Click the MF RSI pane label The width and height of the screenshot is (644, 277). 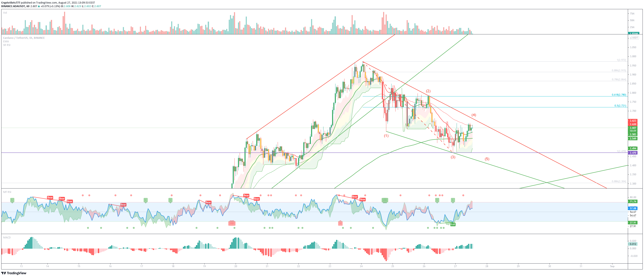pyautogui.click(x=7, y=192)
